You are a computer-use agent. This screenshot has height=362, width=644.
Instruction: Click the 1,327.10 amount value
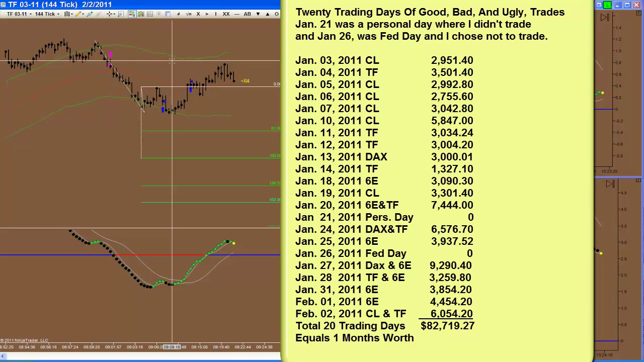click(452, 169)
